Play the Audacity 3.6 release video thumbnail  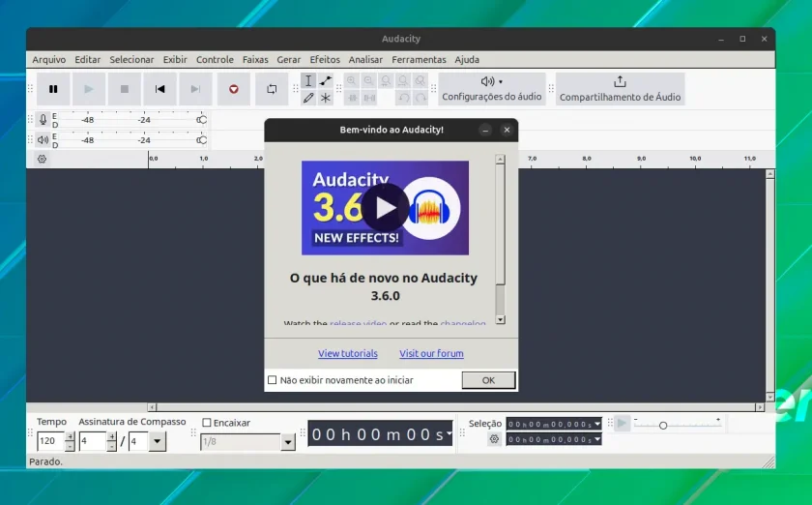(385, 208)
